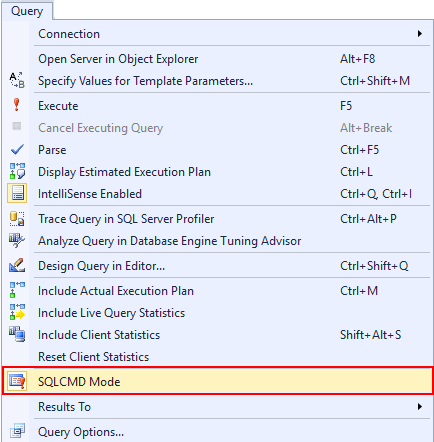Click the Ctrl+Shift+M shortcut text
Image resolution: width=434 pixels, height=442 pixels.
(375, 81)
